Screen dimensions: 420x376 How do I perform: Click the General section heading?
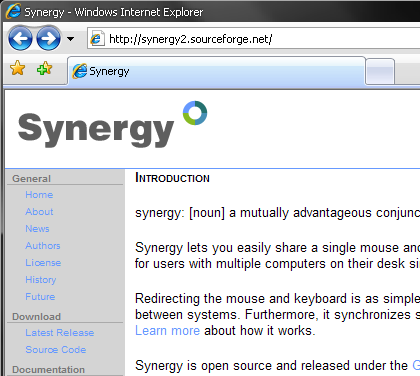click(x=31, y=179)
